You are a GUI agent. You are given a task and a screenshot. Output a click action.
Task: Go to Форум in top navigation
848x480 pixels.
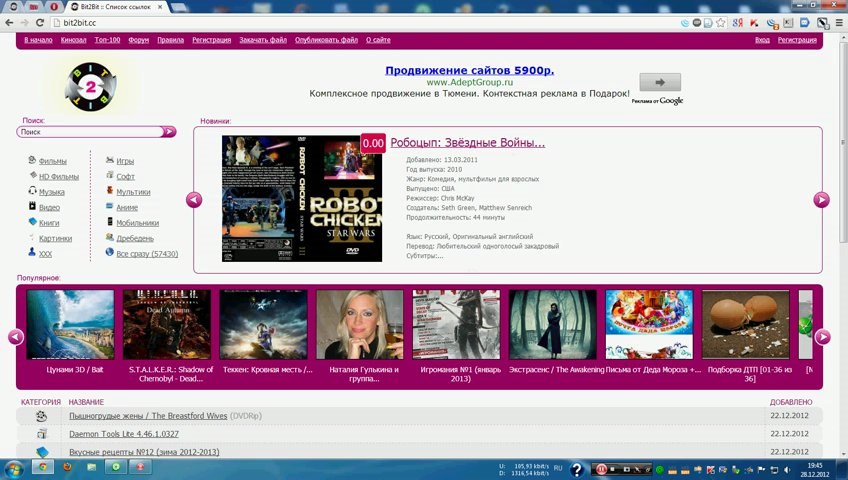coord(138,40)
